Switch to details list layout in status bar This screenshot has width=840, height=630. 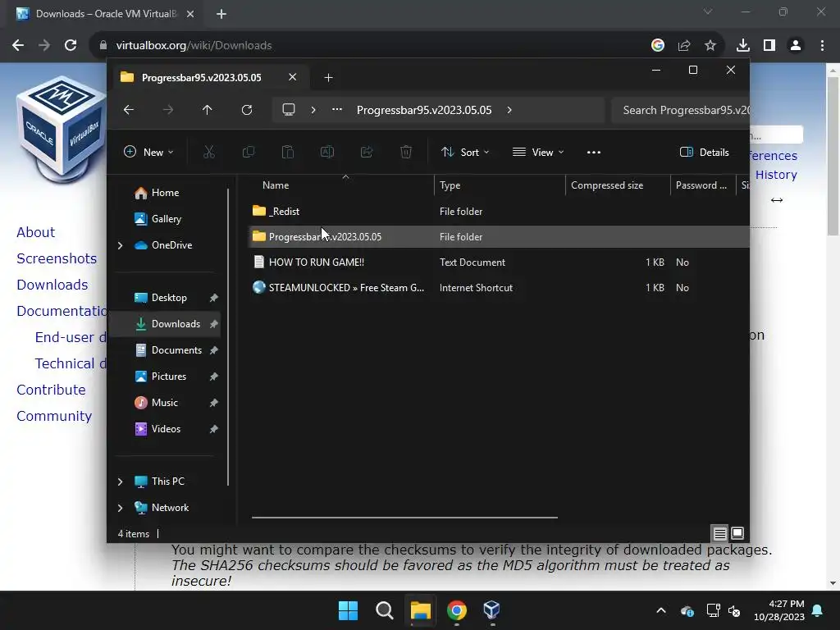tap(720, 533)
